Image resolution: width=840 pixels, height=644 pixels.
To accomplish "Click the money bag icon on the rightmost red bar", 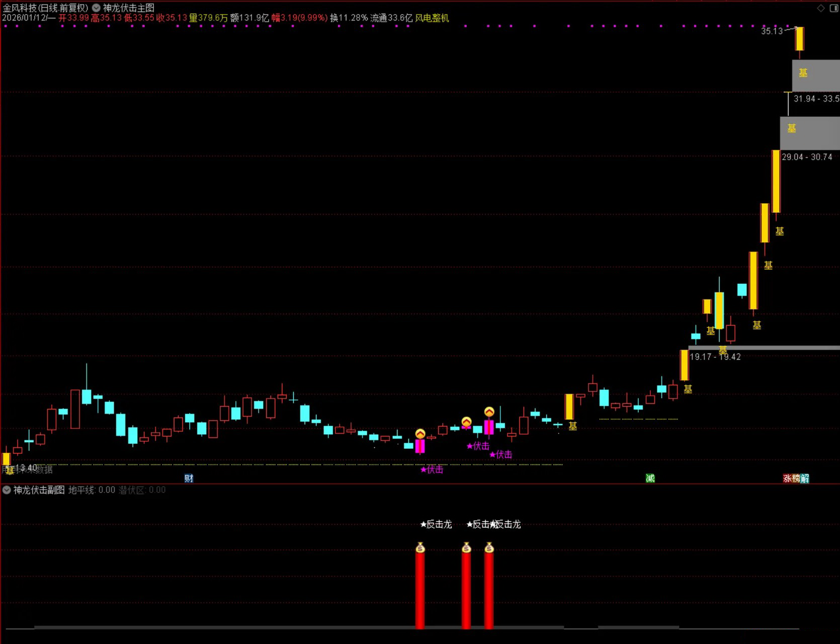I will pyautogui.click(x=489, y=547).
